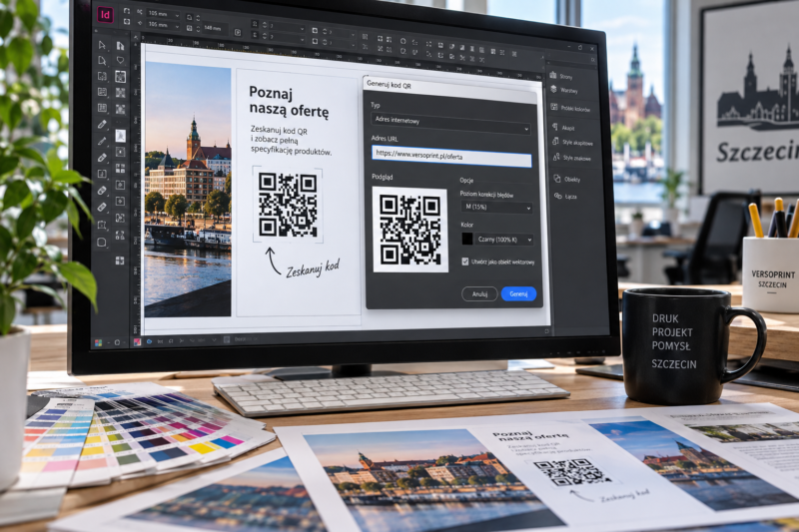799x532 pixels.
Task: Click the Edge browser taskbar icon
Action: 149,341
